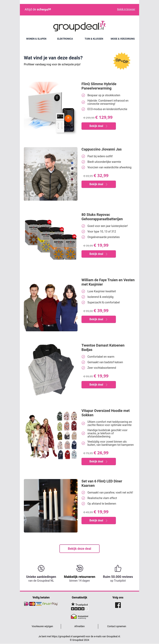Image resolution: width=159 pixels, height=644 pixels.
Task: Click the Trustpilot star rating logo
Action: [x=79, y=606]
